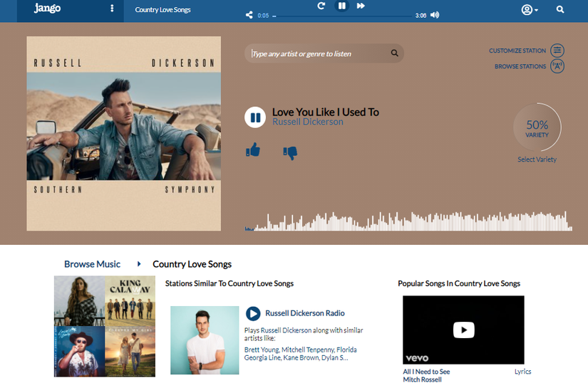Click magnifier inside artist search box
Image resolution: width=588 pixels, height=383 pixels.
click(395, 53)
